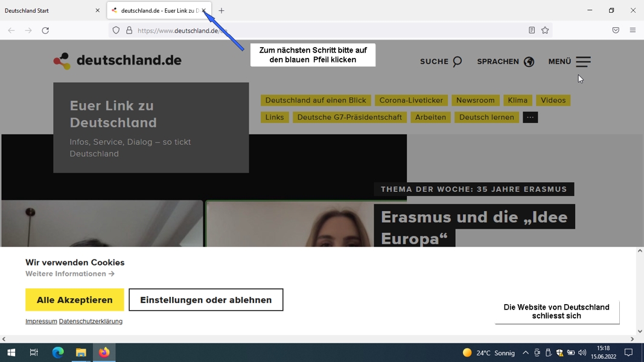Viewport: 644px width, 362px height.
Task: Open the Weitere Informationen link
Action: [x=70, y=274]
